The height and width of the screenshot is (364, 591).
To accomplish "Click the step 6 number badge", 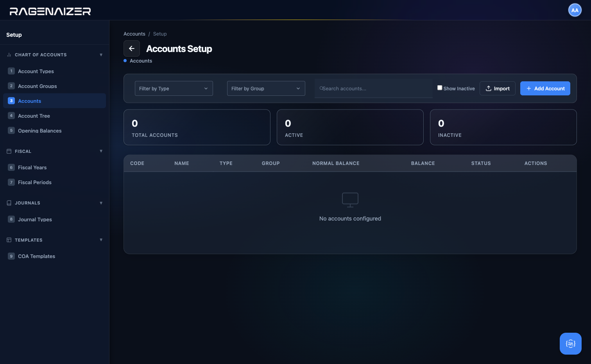I will tap(11, 167).
